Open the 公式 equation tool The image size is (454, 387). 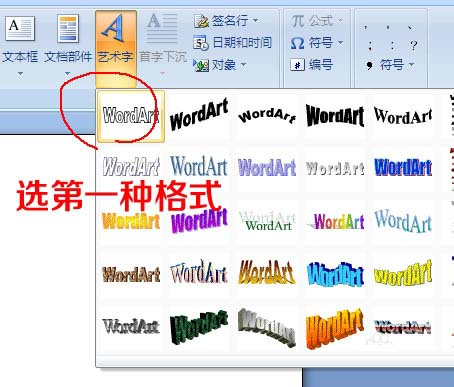pyautogui.click(x=317, y=21)
